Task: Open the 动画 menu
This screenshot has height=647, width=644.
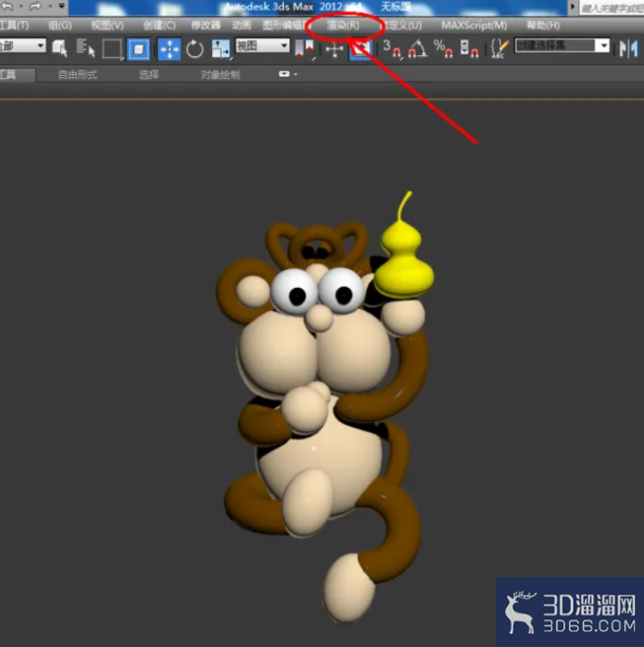Action: point(242,26)
